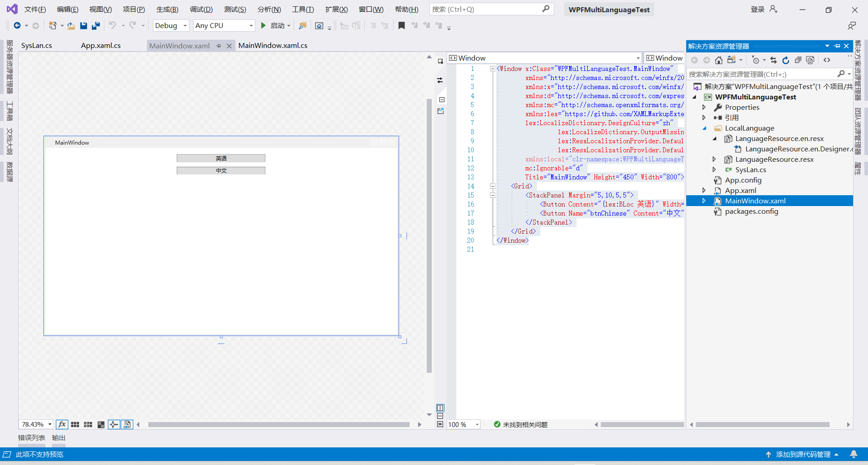The image size is (868, 465).
Task: Click the designer vertical scrollbar
Action: [x=429, y=235]
